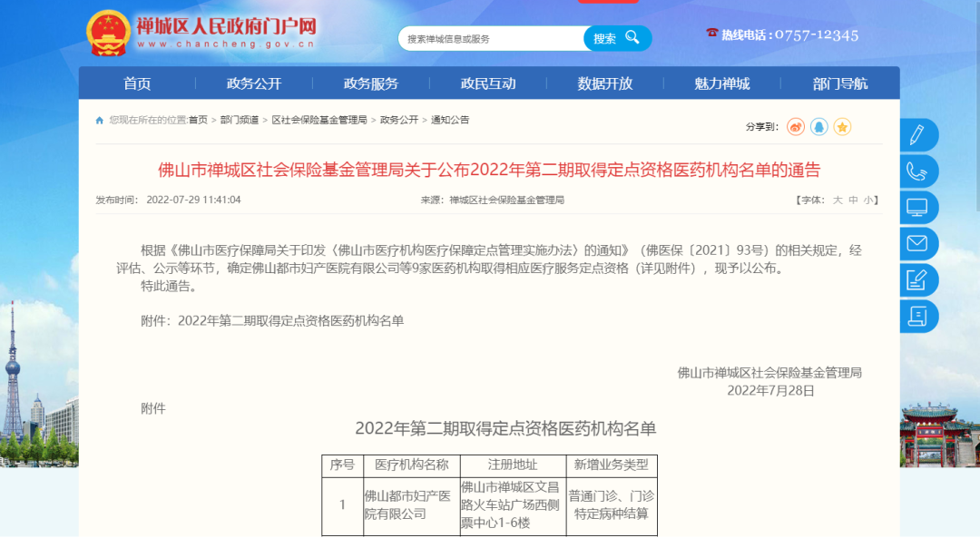This screenshot has width=980, height=538.
Task: Share the article to Weibo
Action: pos(796,127)
